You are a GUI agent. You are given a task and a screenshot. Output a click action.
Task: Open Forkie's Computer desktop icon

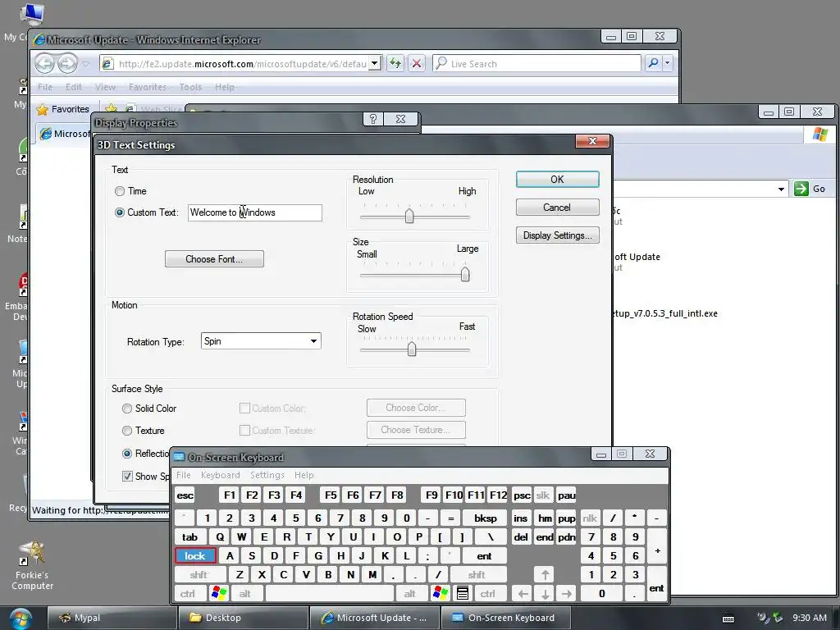[32, 565]
